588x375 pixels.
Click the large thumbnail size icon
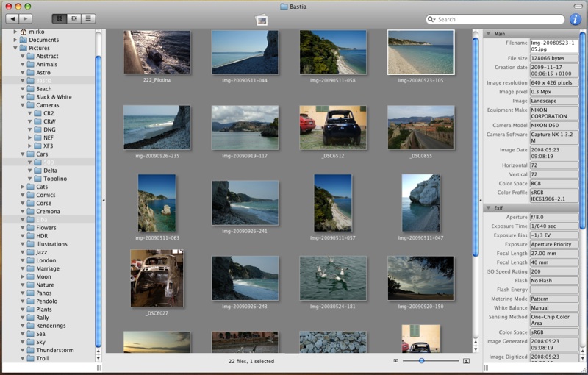tap(466, 361)
